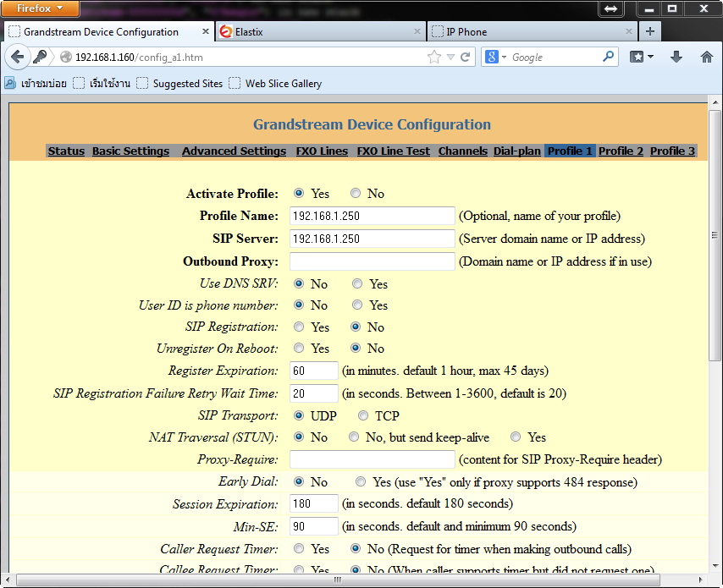Set Activate Profile to Yes
Image resolution: width=723 pixels, height=588 pixels.
(299, 193)
